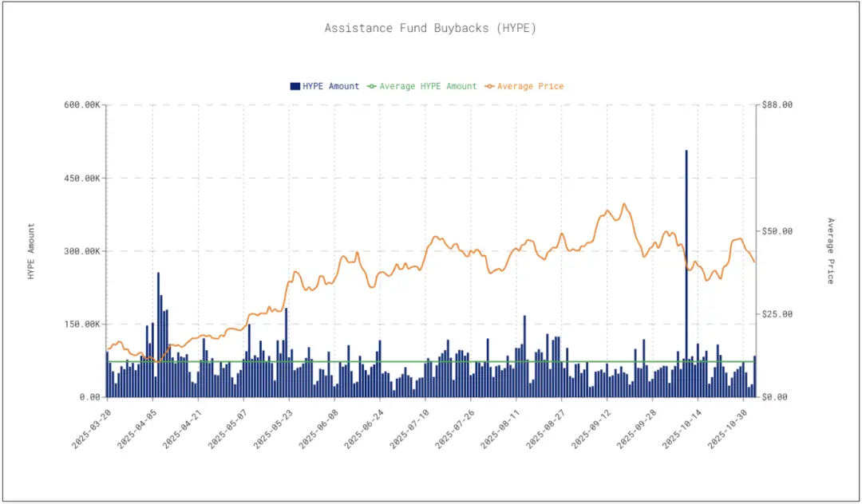The height and width of the screenshot is (504, 862).
Task: Click the orange Average Price legend marker
Action: (x=489, y=86)
